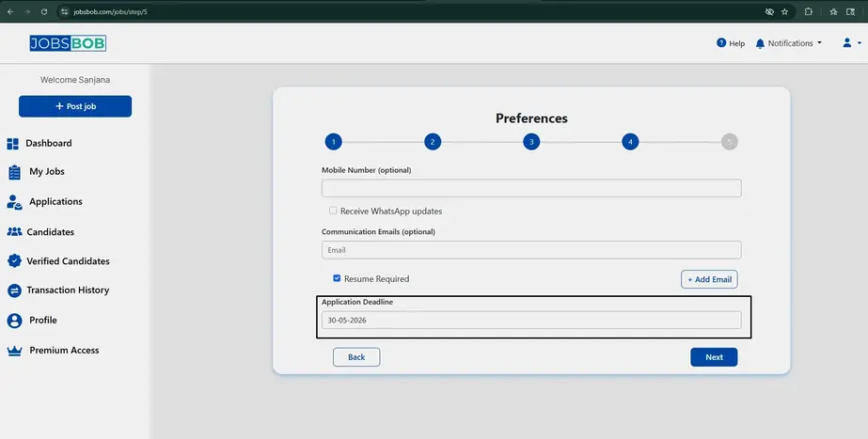Enable Receive WhatsApp updates checkbox
868x439 pixels.
[333, 212]
